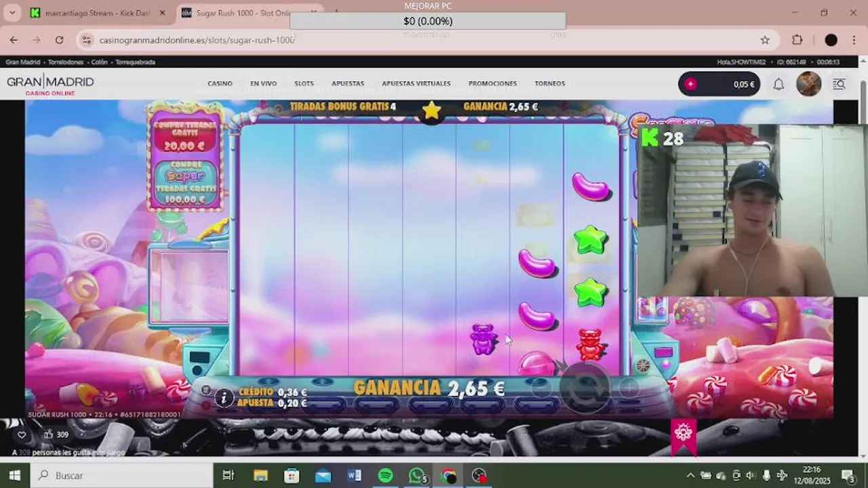Open the EN VIVO menu item
This screenshot has width=868, height=488.
(x=263, y=83)
